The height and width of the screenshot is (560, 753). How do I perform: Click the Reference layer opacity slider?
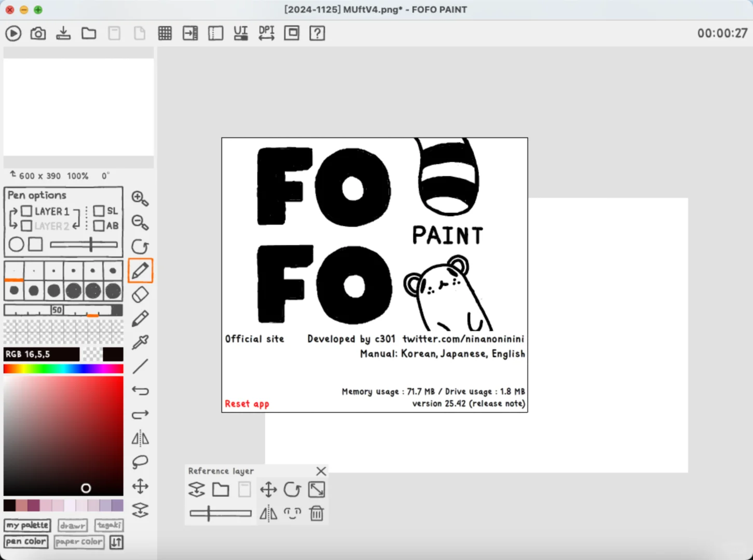click(221, 513)
